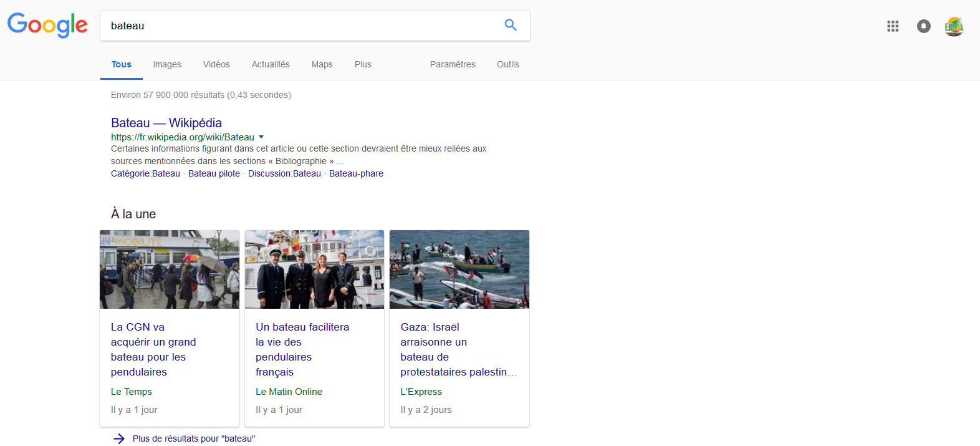Expand the Wikipedia URL dropdown arrow
Image resolution: width=980 pixels, height=446 pixels.
[261, 137]
